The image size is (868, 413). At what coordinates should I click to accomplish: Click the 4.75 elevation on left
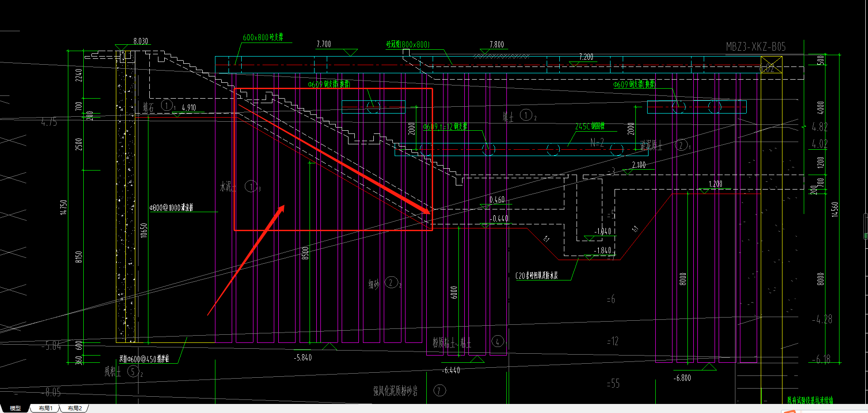[49, 122]
